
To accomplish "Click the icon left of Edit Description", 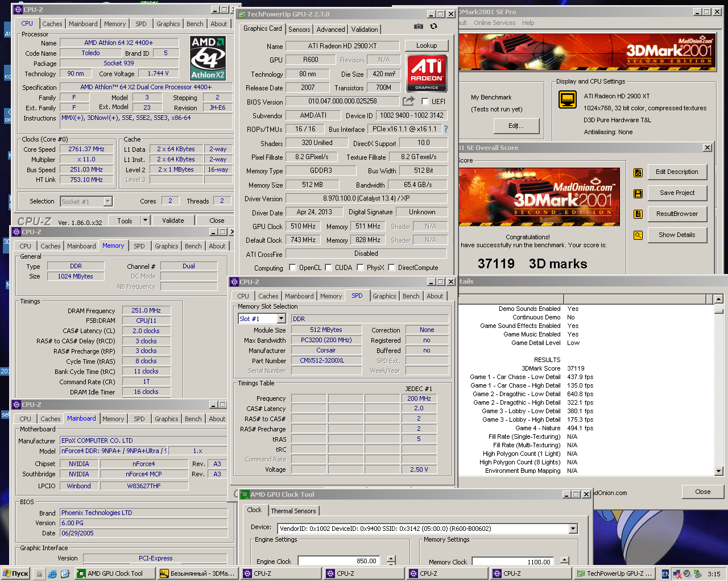I will pyautogui.click(x=638, y=172).
